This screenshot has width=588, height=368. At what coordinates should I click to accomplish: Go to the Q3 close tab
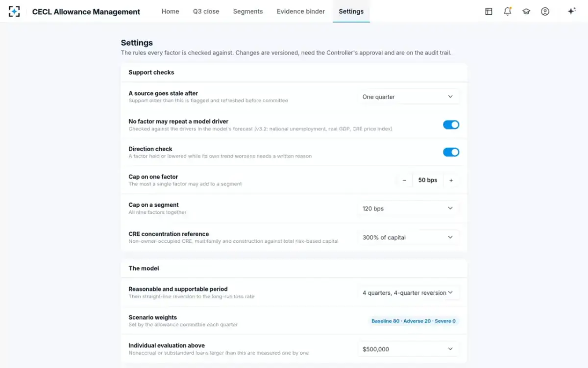(206, 11)
